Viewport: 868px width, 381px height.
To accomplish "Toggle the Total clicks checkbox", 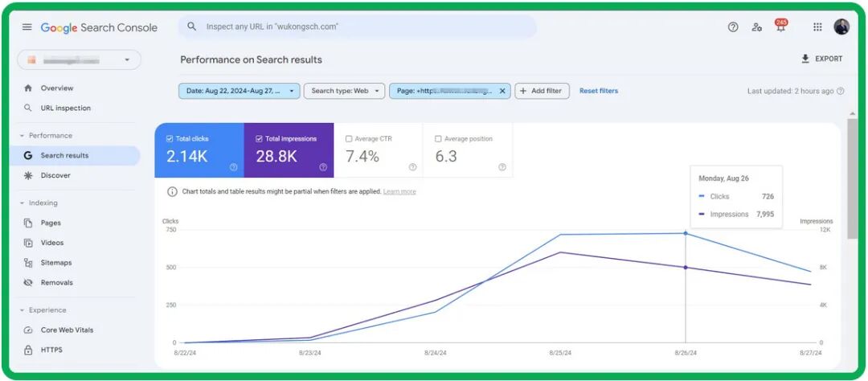I will pyautogui.click(x=170, y=139).
